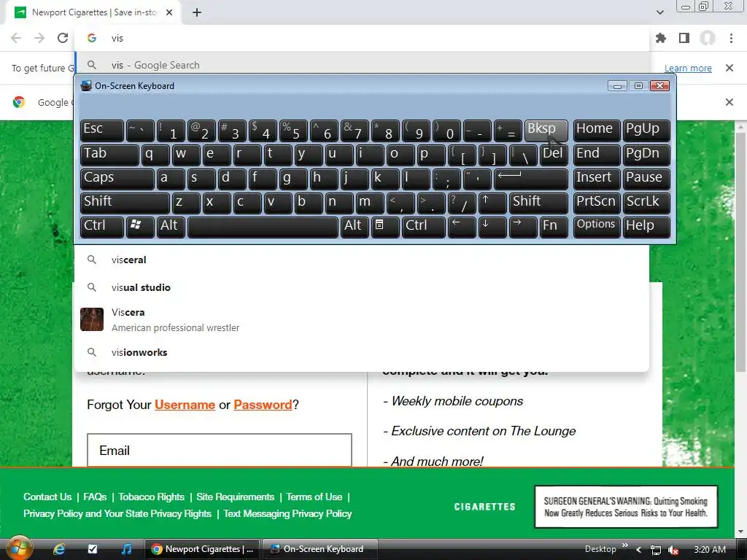Toggle the left Shift key
Viewport: 747px width, 560px height.
(x=125, y=203)
